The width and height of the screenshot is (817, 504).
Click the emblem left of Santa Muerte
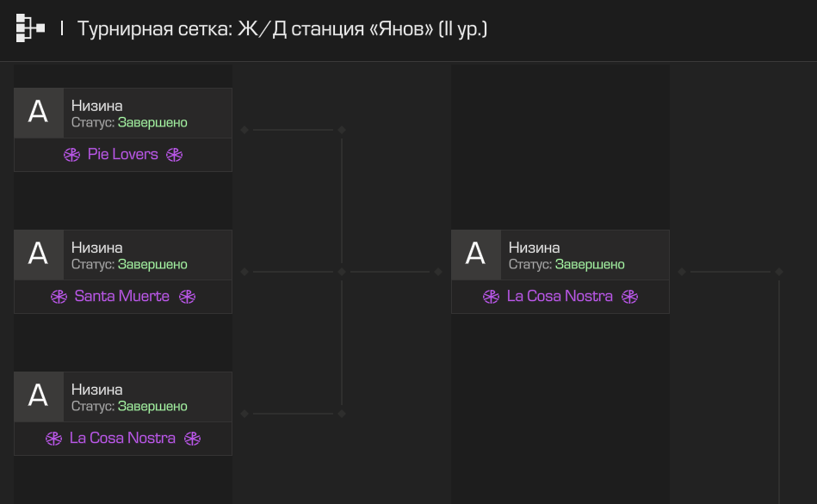point(59,297)
